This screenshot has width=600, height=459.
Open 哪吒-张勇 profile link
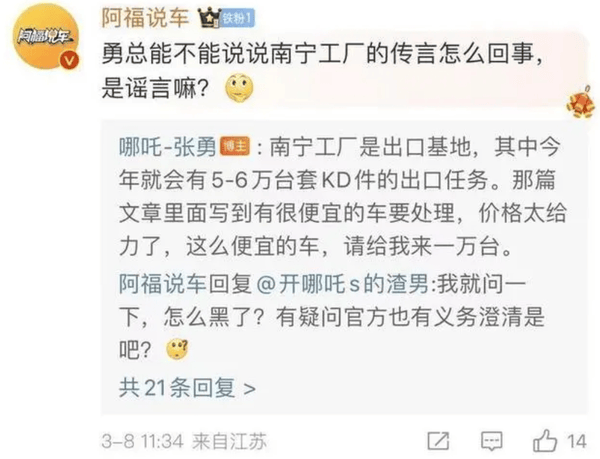click(x=168, y=146)
